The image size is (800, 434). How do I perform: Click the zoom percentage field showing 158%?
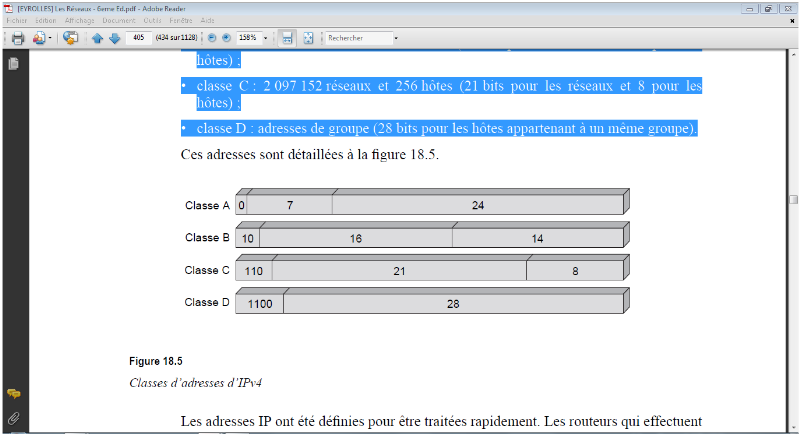pyautogui.click(x=248, y=38)
